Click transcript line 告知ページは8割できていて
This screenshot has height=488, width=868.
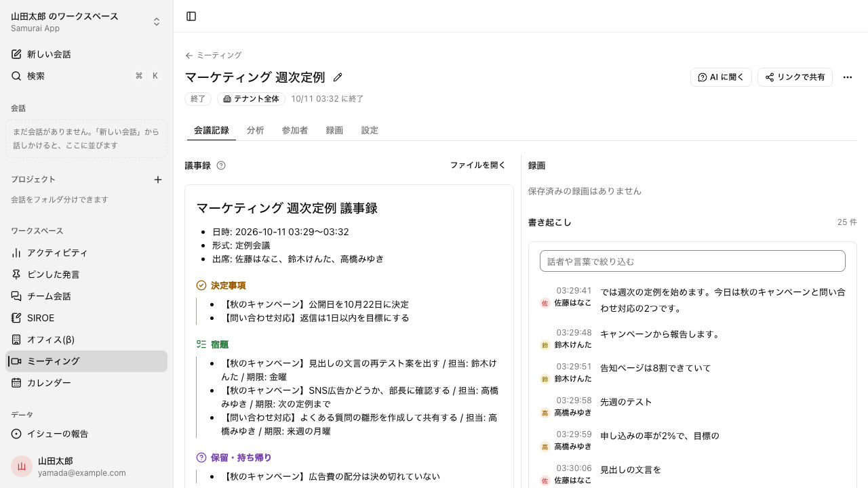point(656,368)
